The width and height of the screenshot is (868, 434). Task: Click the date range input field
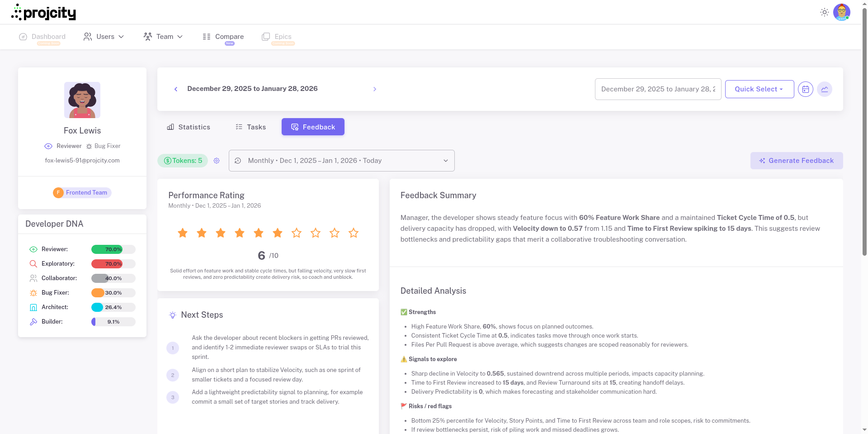click(x=658, y=89)
